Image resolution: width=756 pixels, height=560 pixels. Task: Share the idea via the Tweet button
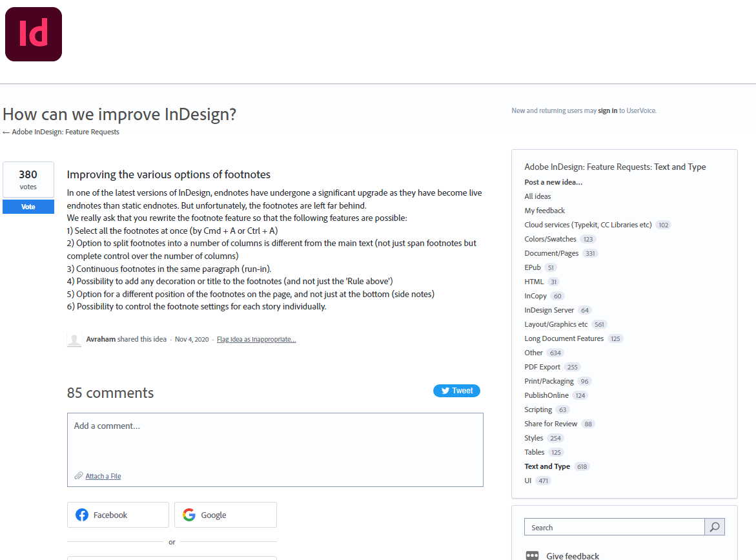click(456, 391)
